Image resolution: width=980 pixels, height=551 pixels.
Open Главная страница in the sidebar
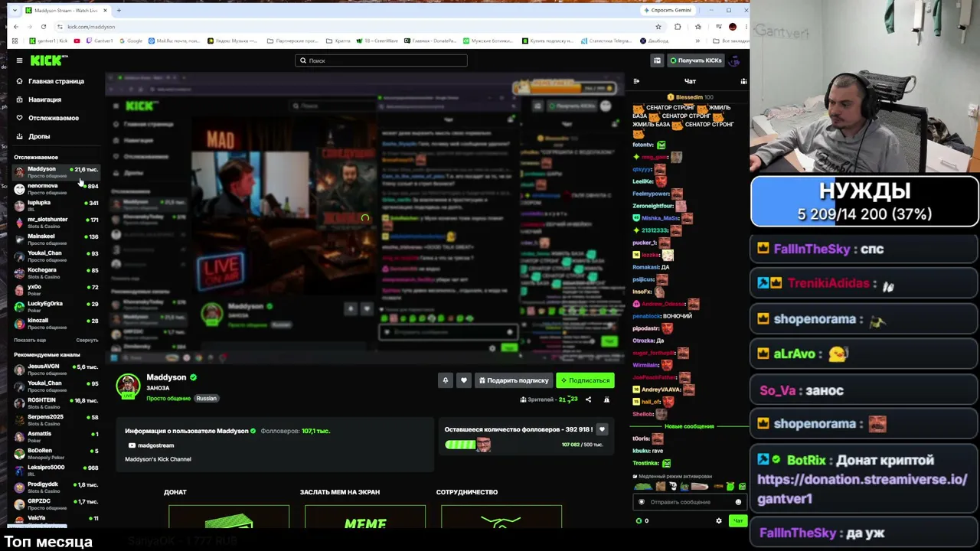[56, 81]
